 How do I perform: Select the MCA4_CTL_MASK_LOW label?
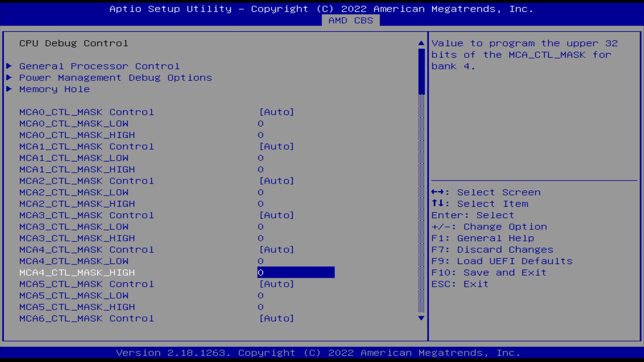tap(74, 261)
